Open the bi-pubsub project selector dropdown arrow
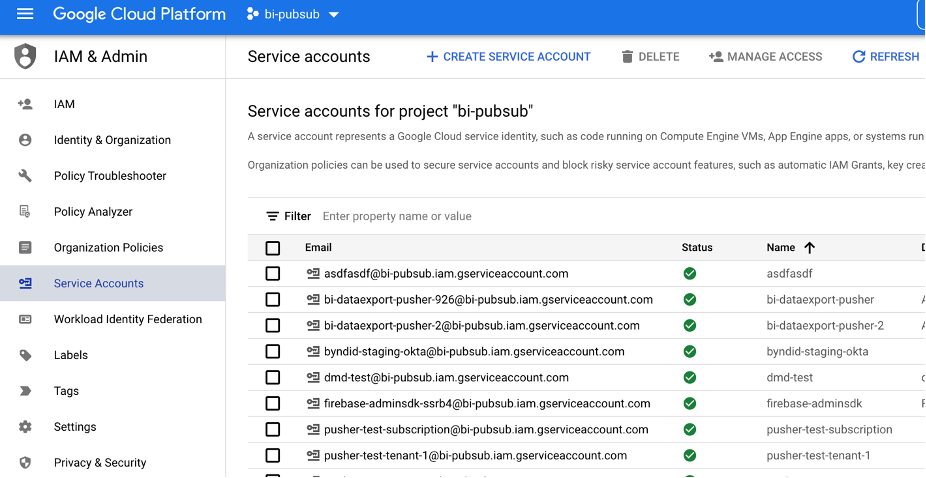This screenshot has width=926, height=478. pos(334,15)
